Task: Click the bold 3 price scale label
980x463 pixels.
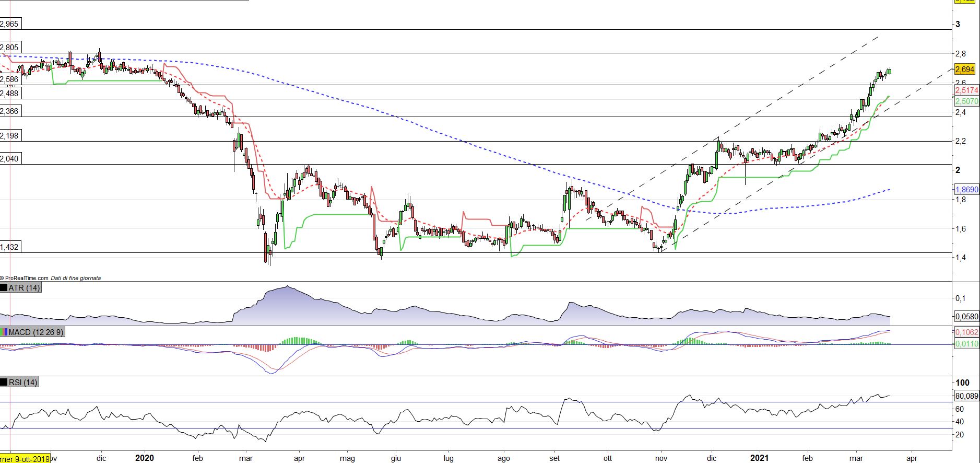Action: pyautogui.click(x=958, y=24)
